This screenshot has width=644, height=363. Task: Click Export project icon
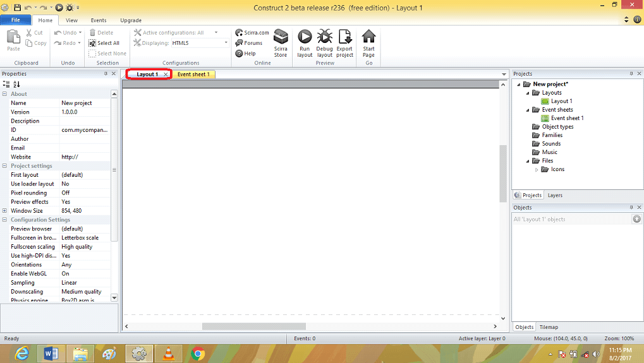click(x=344, y=37)
